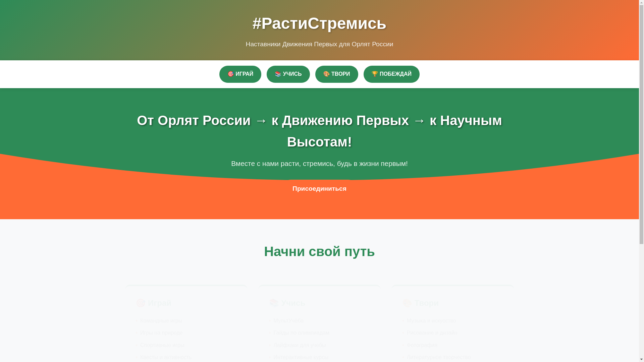The width and height of the screenshot is (644, 362).
Task: Click the books icon in Учись card
Action: pyautogui.click(x=274, y=303)
